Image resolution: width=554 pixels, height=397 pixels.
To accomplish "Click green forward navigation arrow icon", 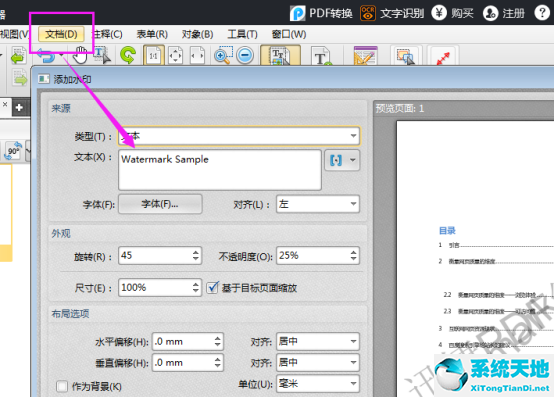I will 20,78.
